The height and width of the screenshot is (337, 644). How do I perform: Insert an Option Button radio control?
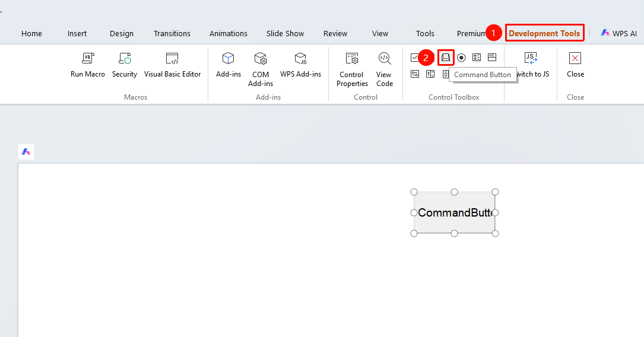[x=461, y=58]
